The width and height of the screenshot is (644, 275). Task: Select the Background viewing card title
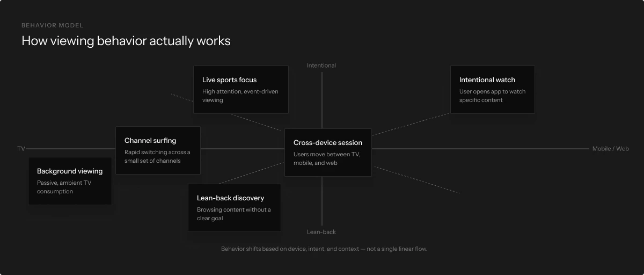coord(70,171)
